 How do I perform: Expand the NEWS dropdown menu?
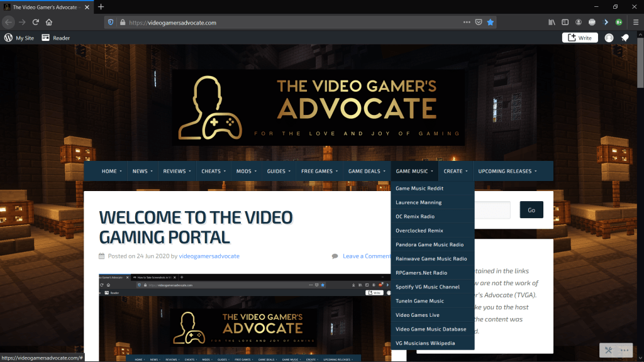point(142,171)
